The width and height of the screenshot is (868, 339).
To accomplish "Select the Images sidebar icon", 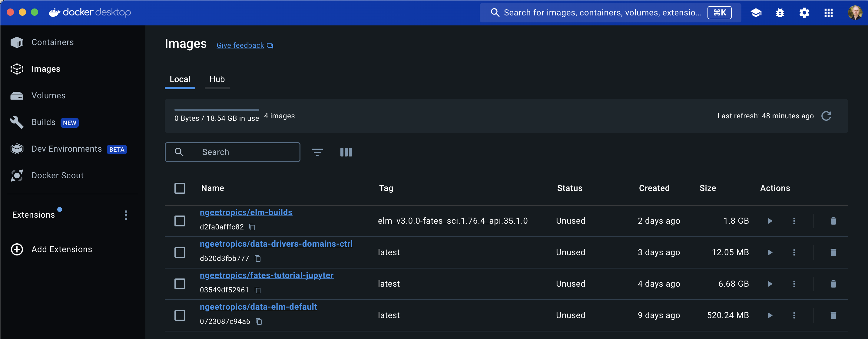I will coord(17,69).
